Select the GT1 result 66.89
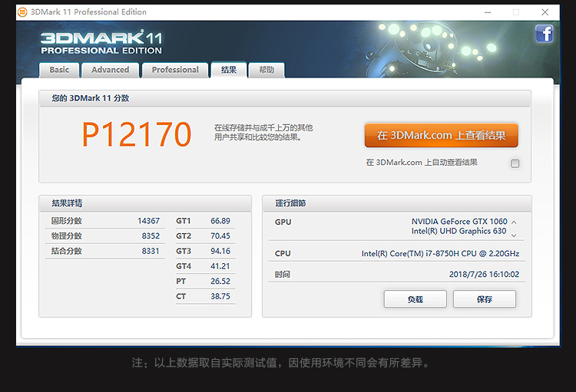576x392 pixels. coord(220,221)
